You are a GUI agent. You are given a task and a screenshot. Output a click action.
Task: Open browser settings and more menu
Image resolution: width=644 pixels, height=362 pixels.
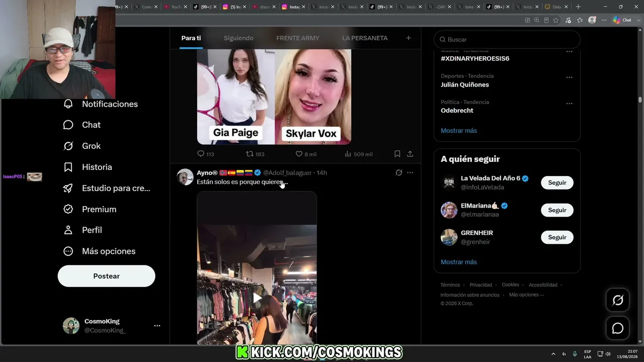coord(603,20)
